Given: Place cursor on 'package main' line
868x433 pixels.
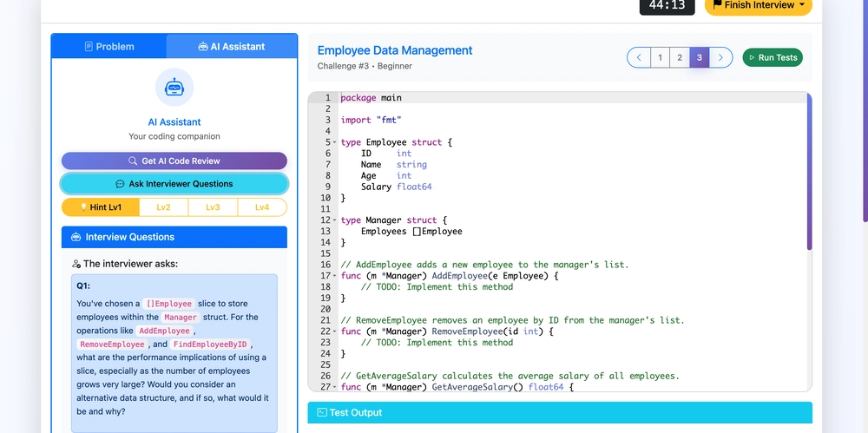Looking at the screenshot, I should click(x=372, y=98).
